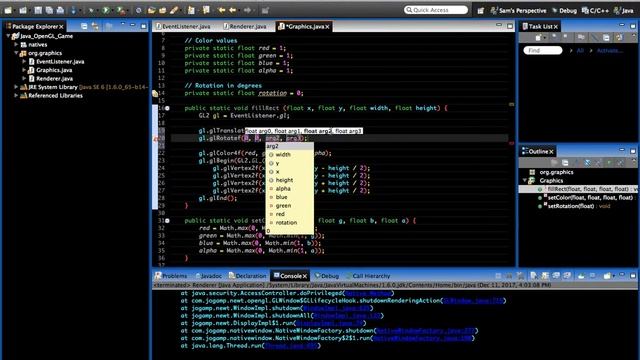Collapse setColor method fold marker
This screenshot has height=360, width=640.
(167, 220)
